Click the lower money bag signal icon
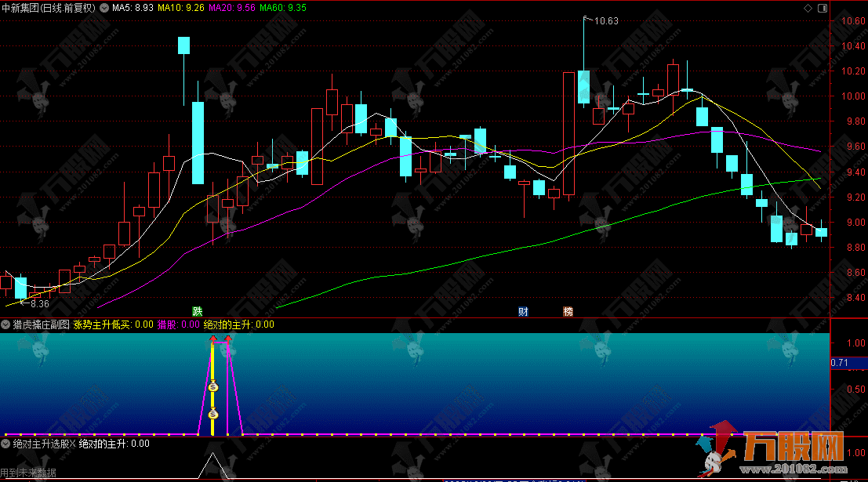868x482 pixels. click(x=212, y=415)
